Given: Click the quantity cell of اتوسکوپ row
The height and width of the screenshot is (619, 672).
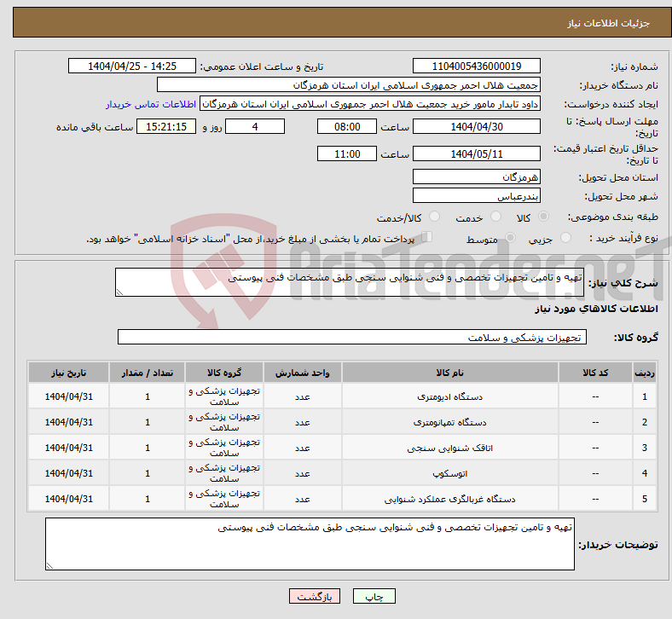Looking at the screenshot, I should (147, 473).
